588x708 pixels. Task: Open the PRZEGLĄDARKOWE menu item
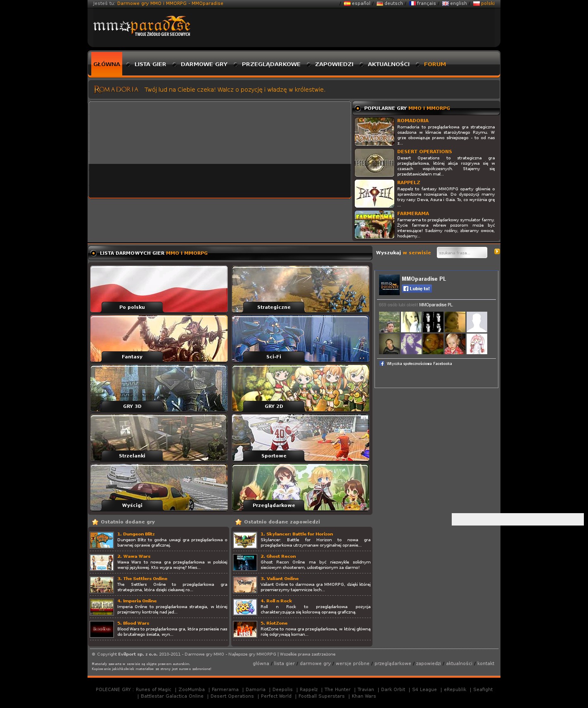point(271,64)
